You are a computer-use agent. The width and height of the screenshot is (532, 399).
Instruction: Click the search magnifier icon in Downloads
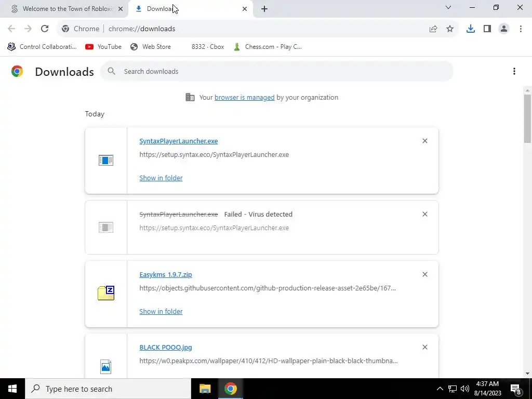111,71
